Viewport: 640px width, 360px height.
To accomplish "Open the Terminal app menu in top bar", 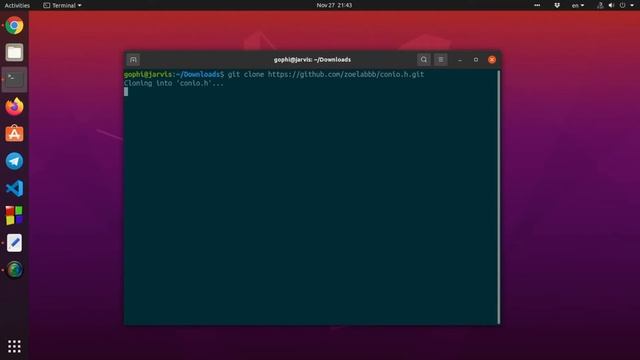I will point(62,5).
